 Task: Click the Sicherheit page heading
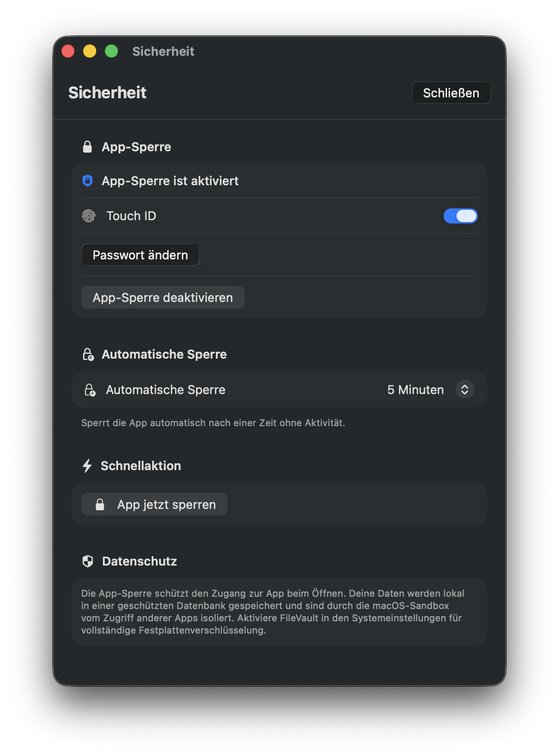tap(108, 93)
